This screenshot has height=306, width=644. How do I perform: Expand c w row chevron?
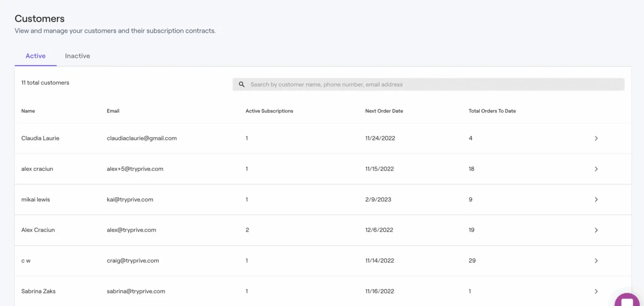[x=596, y=260]
